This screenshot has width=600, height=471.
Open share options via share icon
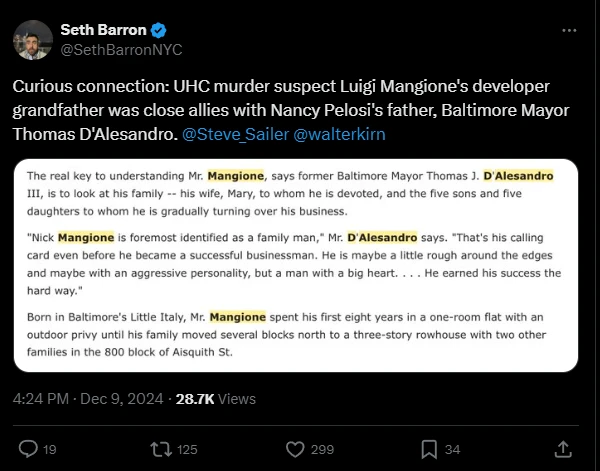[563, 448]
